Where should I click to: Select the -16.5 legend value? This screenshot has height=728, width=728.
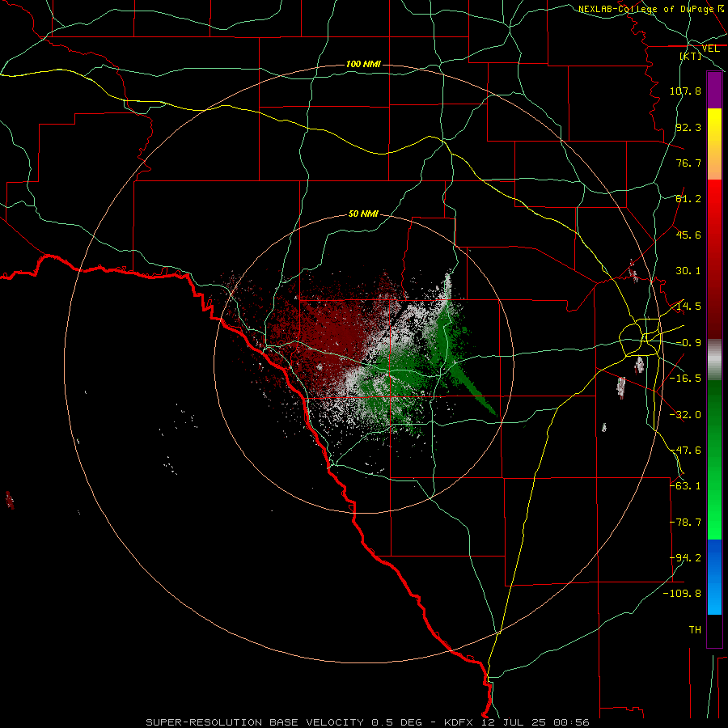pyautogui.click(x=685, y=379)
